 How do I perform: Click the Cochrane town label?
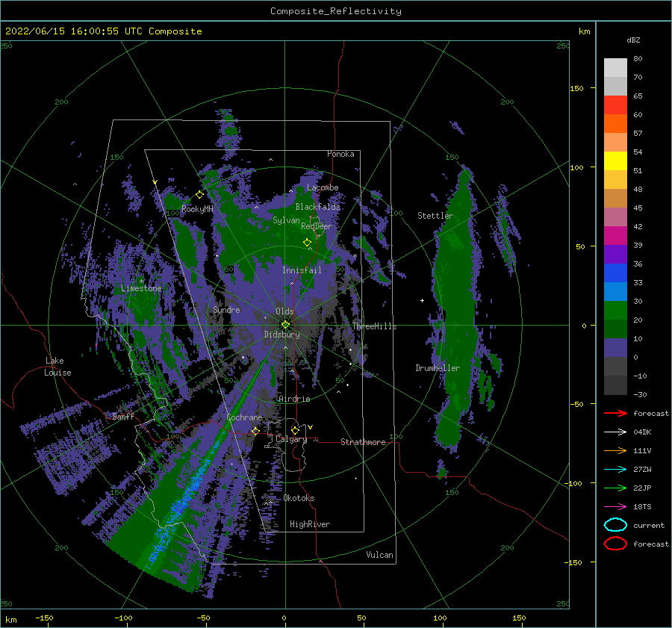click(244, 417)
